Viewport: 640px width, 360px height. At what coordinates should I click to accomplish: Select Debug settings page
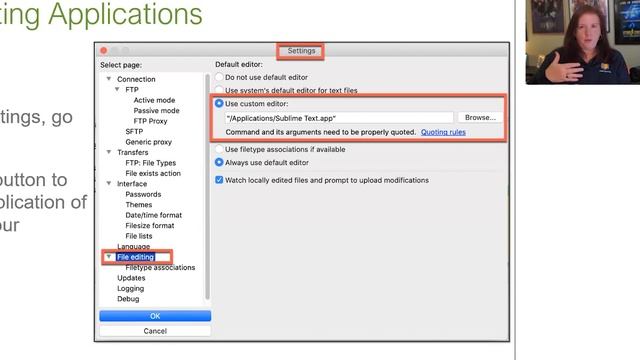pyautogui.click(x=128, y=299)
